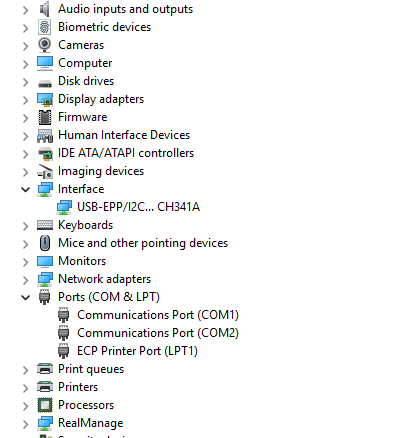This screenshot has width=406, height=438.
Task: Select ECP Printer Port (LPT1)
Action: [137, 351]
